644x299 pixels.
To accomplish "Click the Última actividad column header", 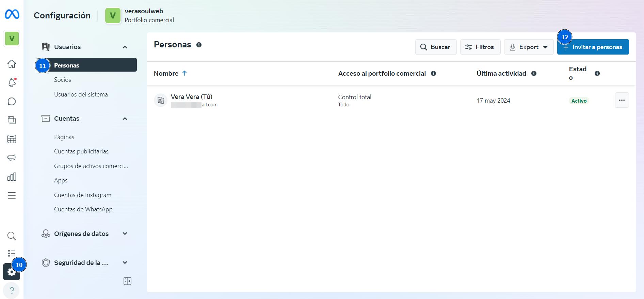I will 501,73.
